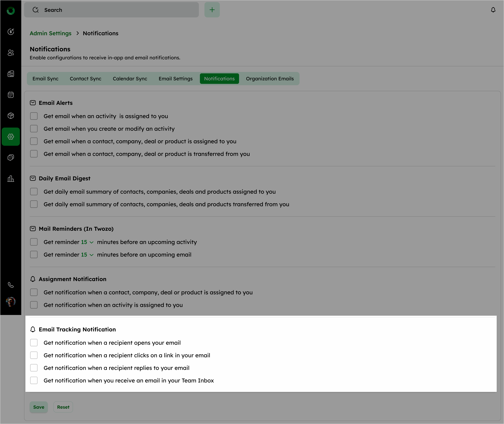Click the green plus quick-add button
Viewport: 504px width, 424px height.
[x=212, y=10]
